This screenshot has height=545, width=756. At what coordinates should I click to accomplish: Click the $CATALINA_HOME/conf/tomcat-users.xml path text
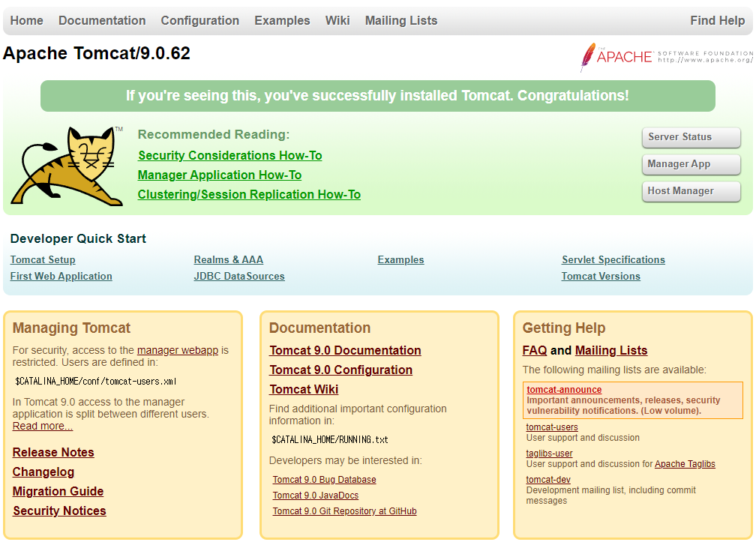point(96,382)
